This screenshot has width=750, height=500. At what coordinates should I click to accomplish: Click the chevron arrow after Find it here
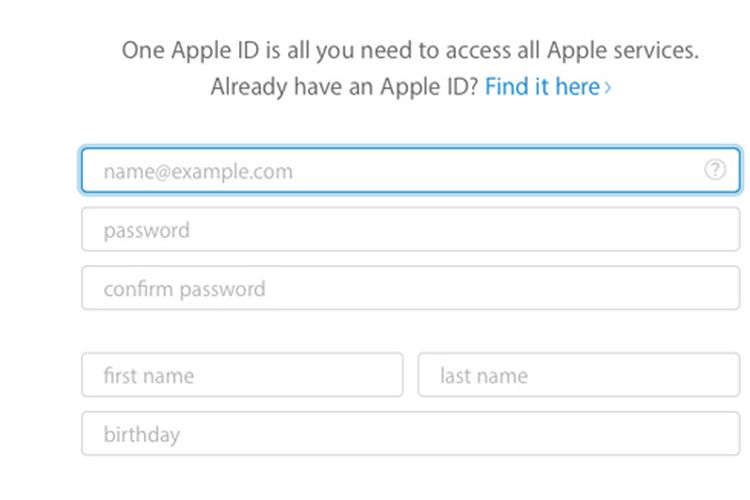click(x=607, y=88)
